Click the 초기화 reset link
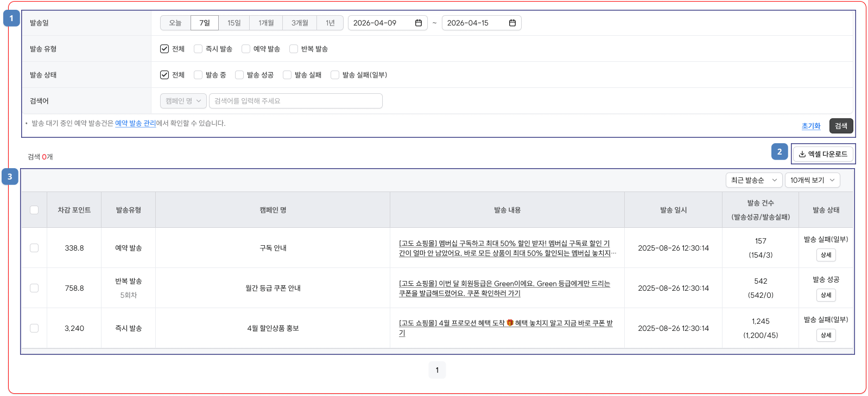Screen dimensions: 868x396 (x=811, y=126)
